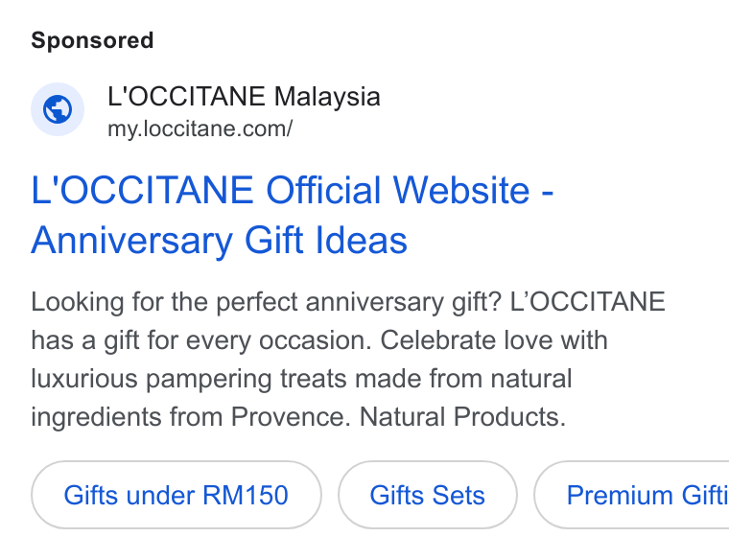
Task: Click the word L'OCCITANE in the gray description
Action: click(x=588, y=302)
